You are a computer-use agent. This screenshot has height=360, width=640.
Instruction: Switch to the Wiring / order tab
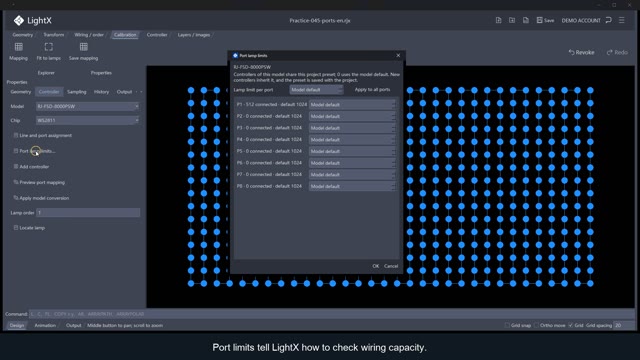tap(89, 35)
